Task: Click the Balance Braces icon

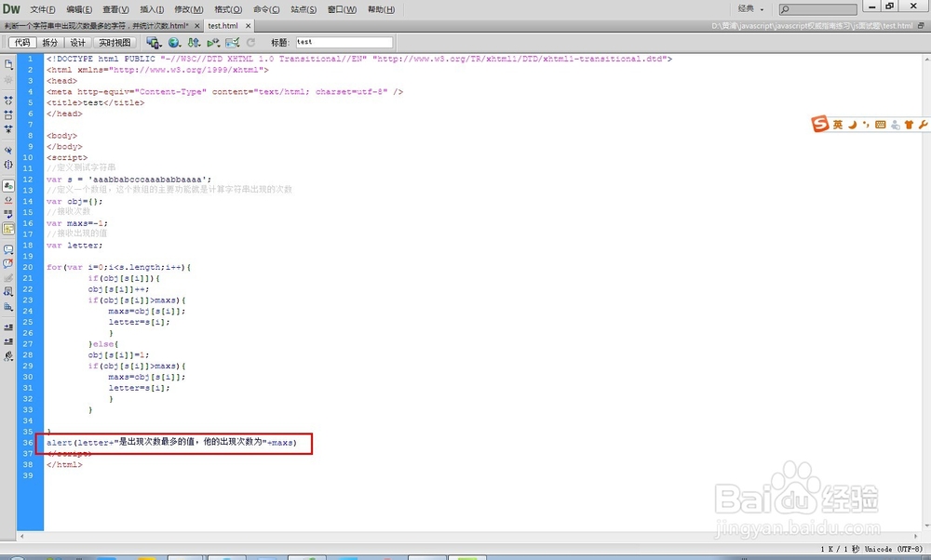Action: coord(8,165)
